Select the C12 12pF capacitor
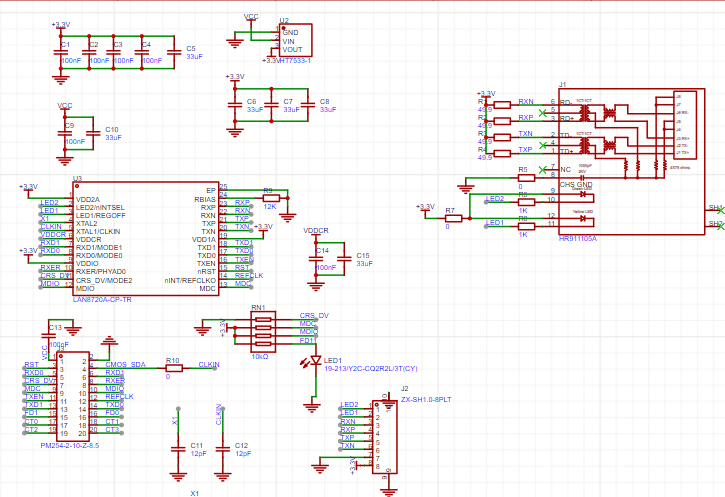 tap(223, 449)
